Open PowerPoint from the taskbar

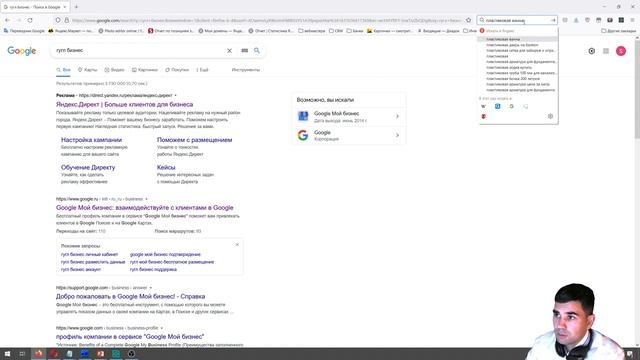pyautogui.click(x=100, y=354)
